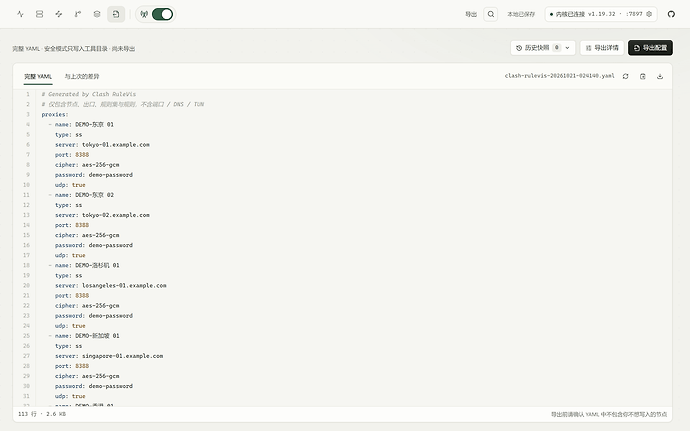Screen dimensions: 690x431
Task: Click the refresh icon beside the filename
Action: coord(625,76)
